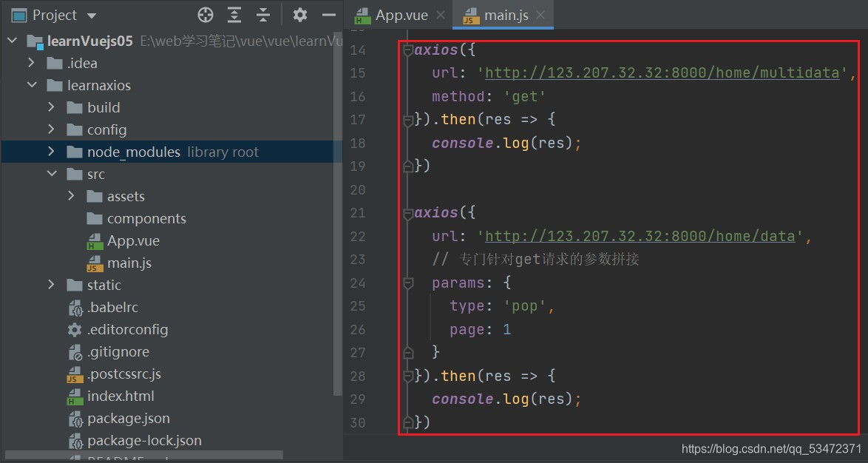Open main.js in the project tree

129,263
